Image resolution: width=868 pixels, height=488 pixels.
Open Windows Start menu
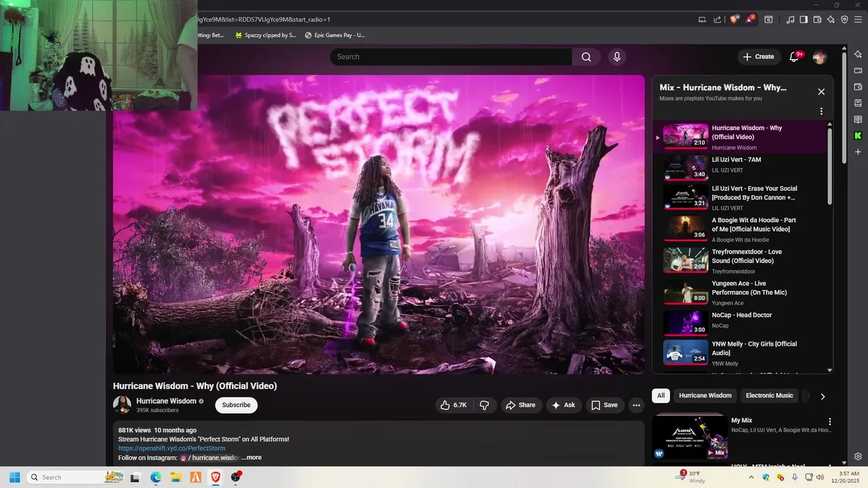(14, 477)
